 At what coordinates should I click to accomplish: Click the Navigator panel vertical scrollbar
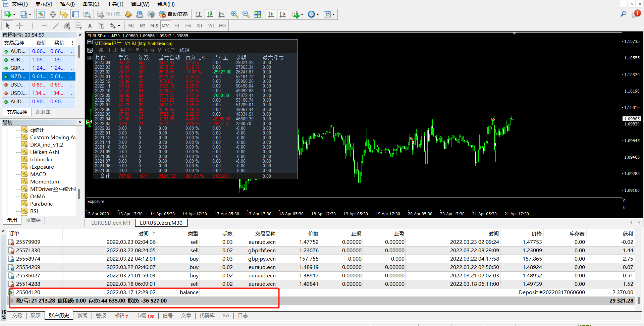tap(79, 194)
